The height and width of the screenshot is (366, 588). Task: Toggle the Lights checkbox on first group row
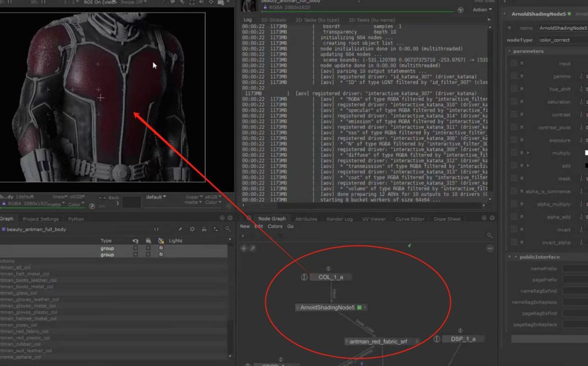161,248
